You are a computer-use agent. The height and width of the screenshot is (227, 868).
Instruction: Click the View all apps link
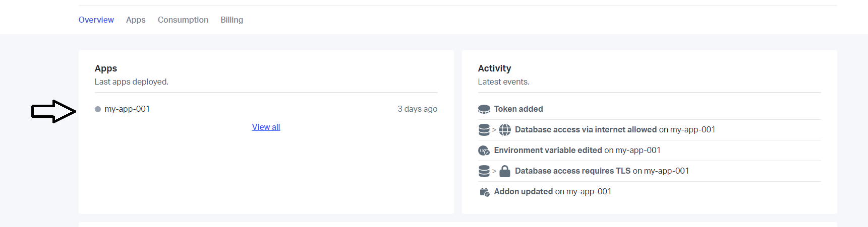[266, 127]
